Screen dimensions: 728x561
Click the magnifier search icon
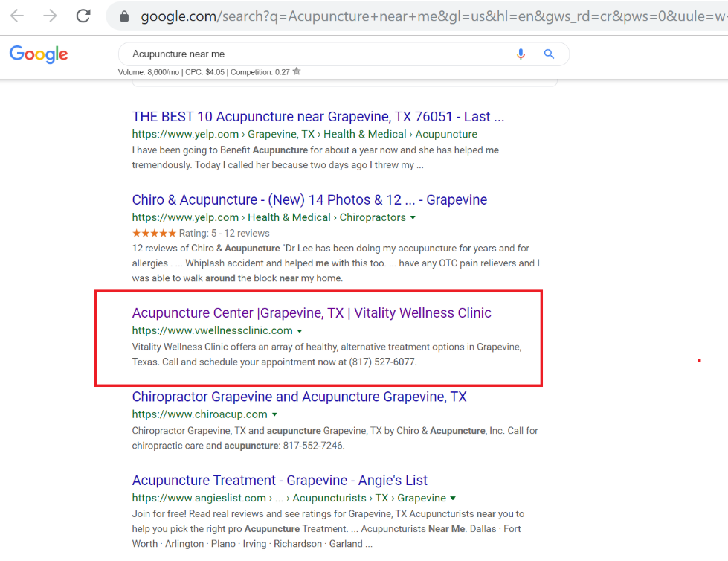(549, 54)
